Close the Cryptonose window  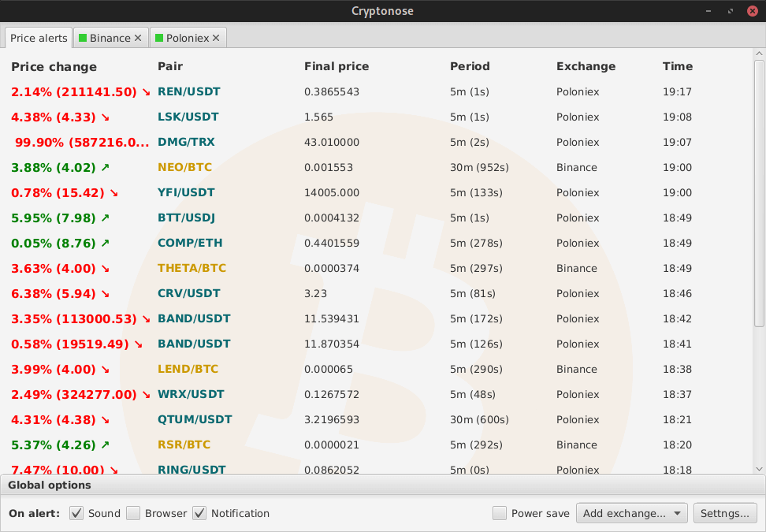coord(753,11)
